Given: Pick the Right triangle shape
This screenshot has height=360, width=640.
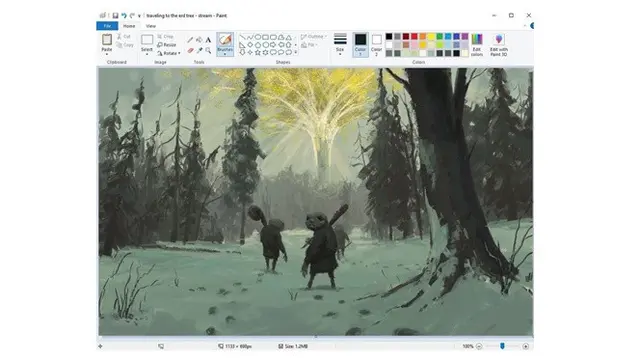Looking at the screenshot, I should [x=242, y=45].
